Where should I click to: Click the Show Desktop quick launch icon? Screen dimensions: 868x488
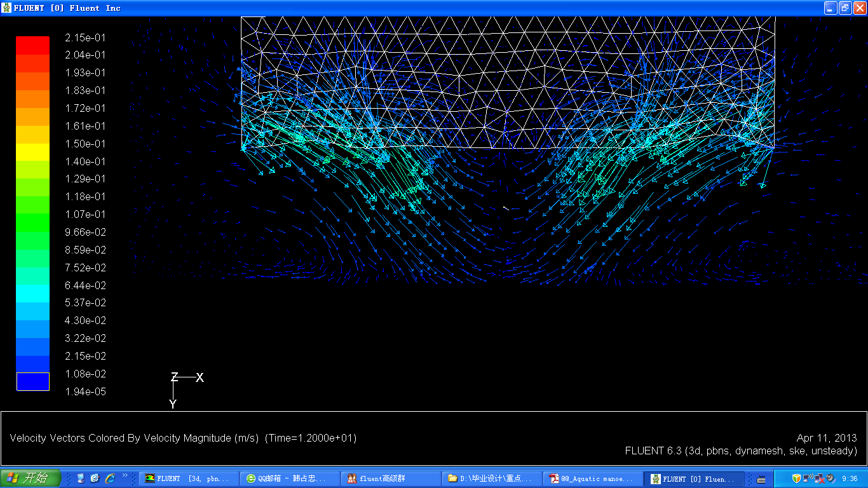(x=81, y=478)
